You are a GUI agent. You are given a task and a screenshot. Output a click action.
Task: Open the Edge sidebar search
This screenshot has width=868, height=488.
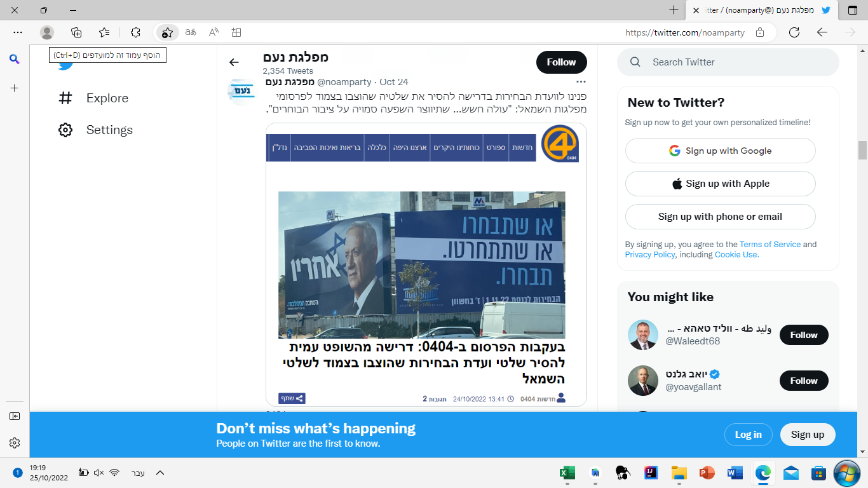pos(14,59)
